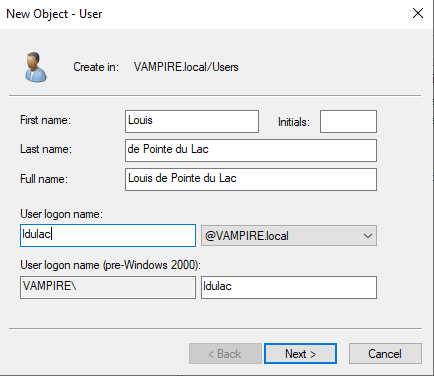Click the greyed-out Back button

click(x=225, y=354)
